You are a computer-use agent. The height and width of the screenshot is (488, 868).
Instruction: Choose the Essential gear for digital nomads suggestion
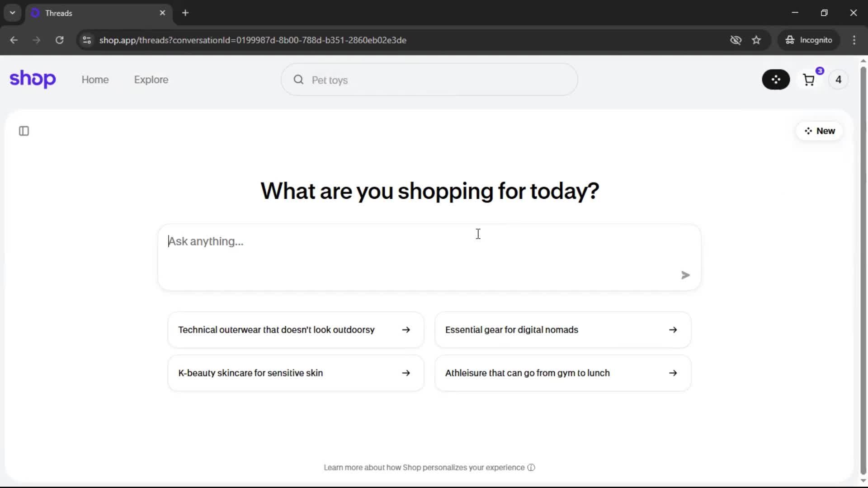point(562,330)
